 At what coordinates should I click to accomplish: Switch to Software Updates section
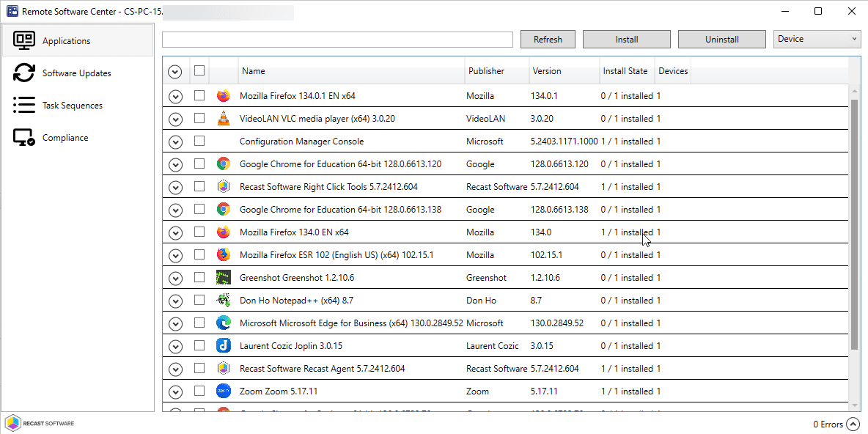coord(78,73)
